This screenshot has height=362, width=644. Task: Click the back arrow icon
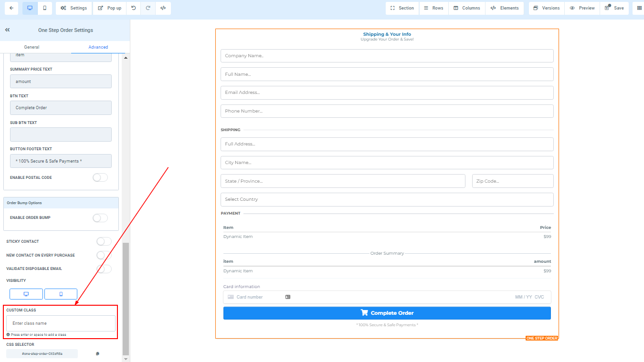pos(11,8)
